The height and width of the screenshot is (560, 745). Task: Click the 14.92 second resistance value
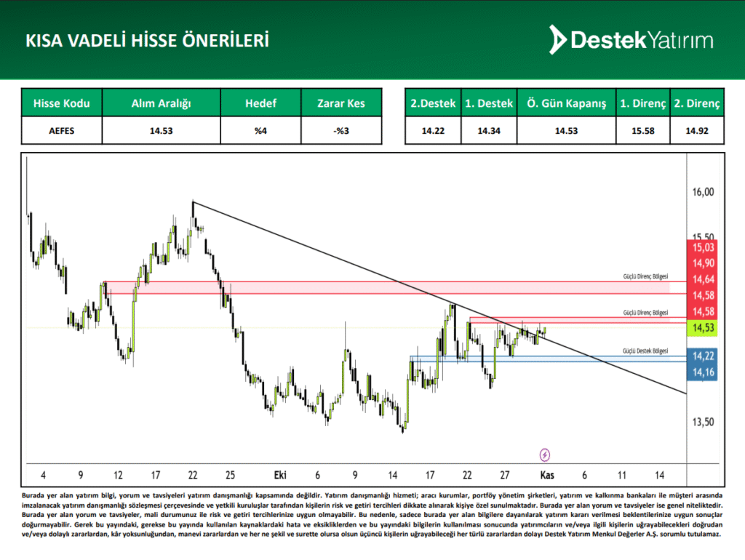coord(696,131)
